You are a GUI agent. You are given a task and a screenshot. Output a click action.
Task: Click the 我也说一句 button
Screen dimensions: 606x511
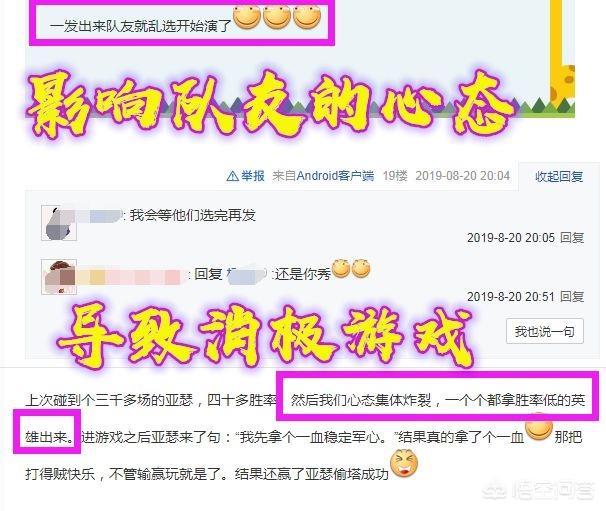point(545,331)
